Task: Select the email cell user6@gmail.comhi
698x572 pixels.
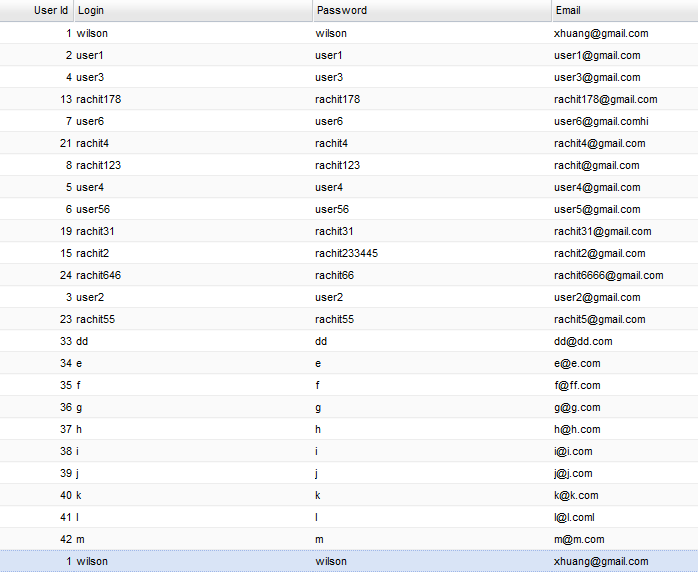Action: (x=601, y=121)
